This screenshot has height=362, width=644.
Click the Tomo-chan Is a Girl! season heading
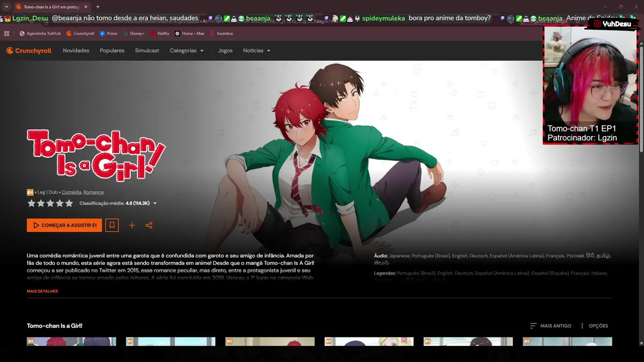(x=54, y=326)
